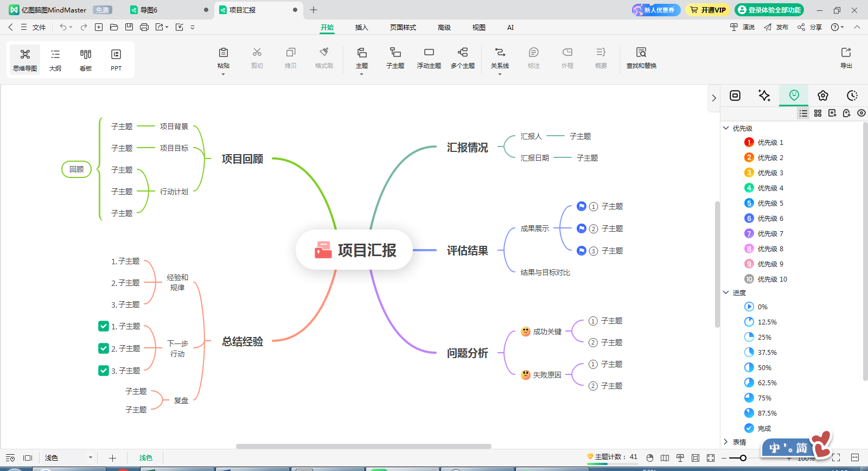Toggle the checkbox next to "2.子主题"

(x=104, y=348)
